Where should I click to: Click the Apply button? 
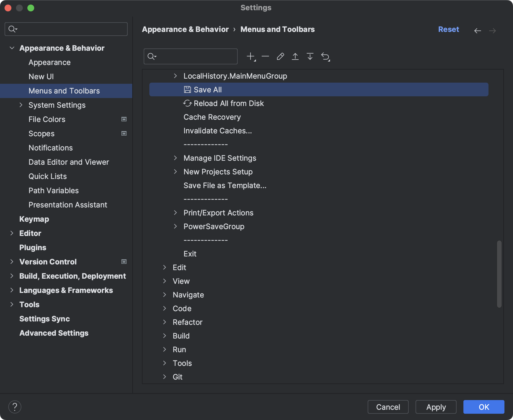tap(436, 407)
